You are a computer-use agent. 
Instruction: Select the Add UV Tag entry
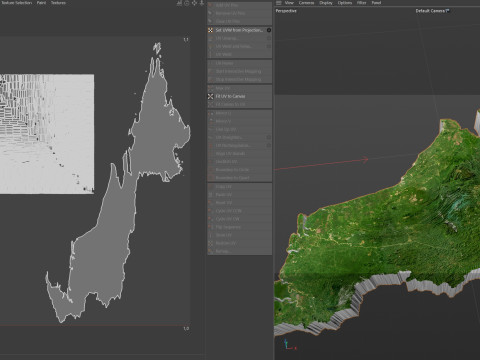pyautogui.click(x=239, y=5)
